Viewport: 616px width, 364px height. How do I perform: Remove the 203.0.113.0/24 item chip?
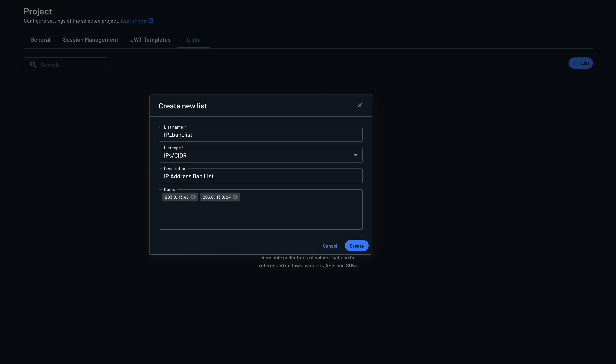point(235,197)
